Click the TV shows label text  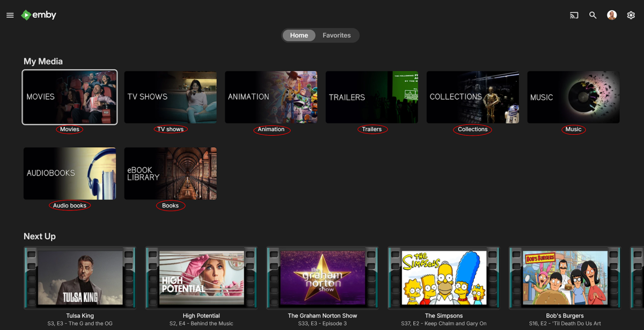[171, 130]
